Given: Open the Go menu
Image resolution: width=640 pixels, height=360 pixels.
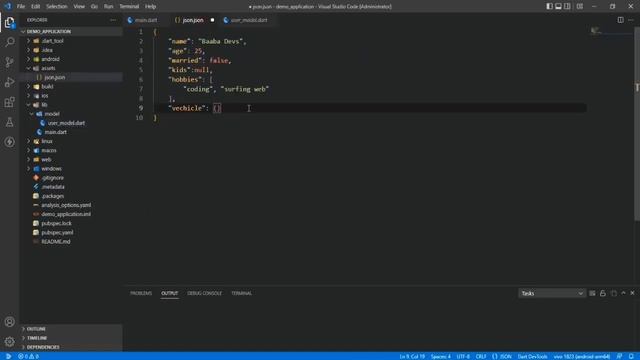Looking at the screenshot, I should (94, 7).
